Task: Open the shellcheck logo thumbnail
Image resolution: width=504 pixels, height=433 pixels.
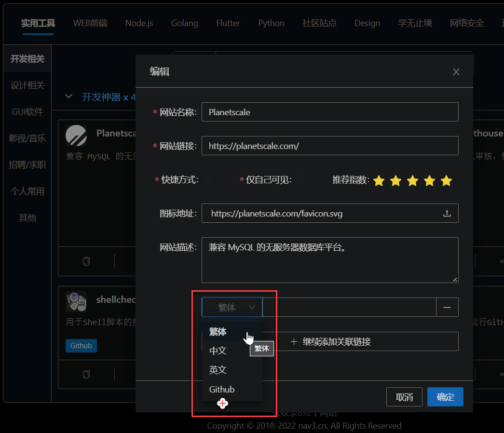Action: pyautogui.click(x=76, y=301)
